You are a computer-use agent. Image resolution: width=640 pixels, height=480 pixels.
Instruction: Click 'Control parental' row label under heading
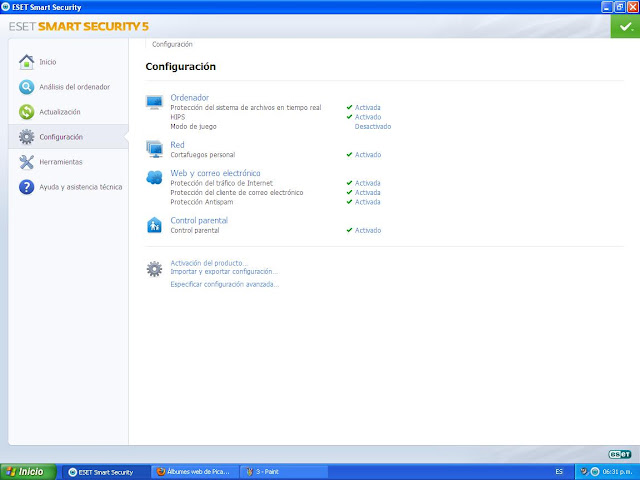195,231
